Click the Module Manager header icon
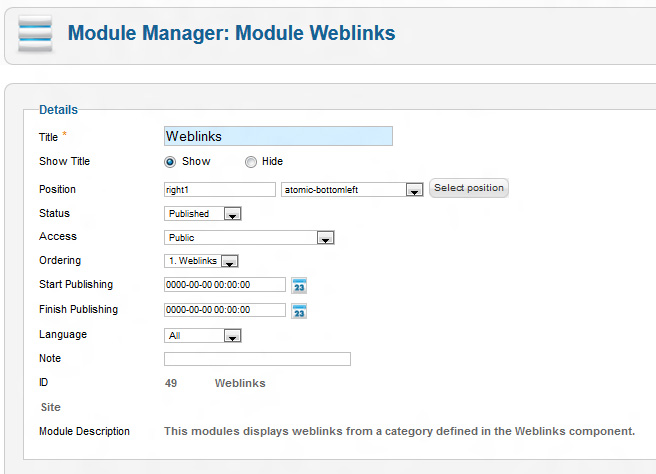Viewport: 656px width, 474px height. [x=35, y=34]
